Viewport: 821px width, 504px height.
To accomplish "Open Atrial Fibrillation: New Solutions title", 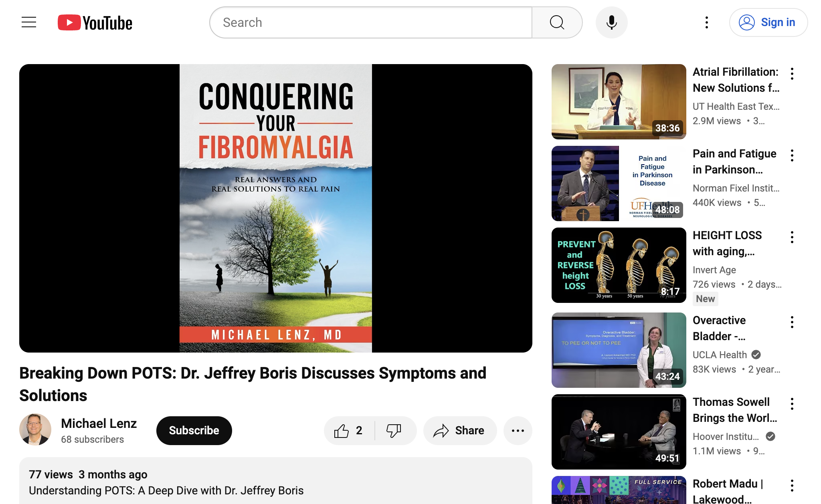I will [x=736, y=80].
